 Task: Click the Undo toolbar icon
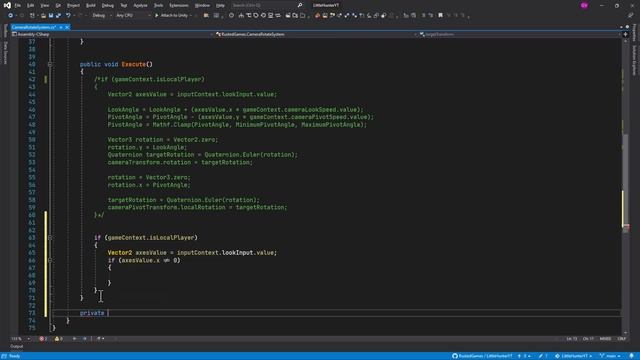tap(68, 16)
